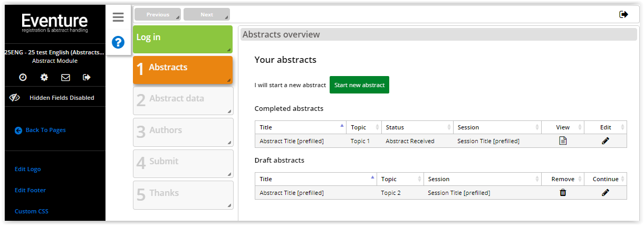Open settings gear icon in sidebar
Viewport: 644px width, 225px height.
tap(44, 77)
